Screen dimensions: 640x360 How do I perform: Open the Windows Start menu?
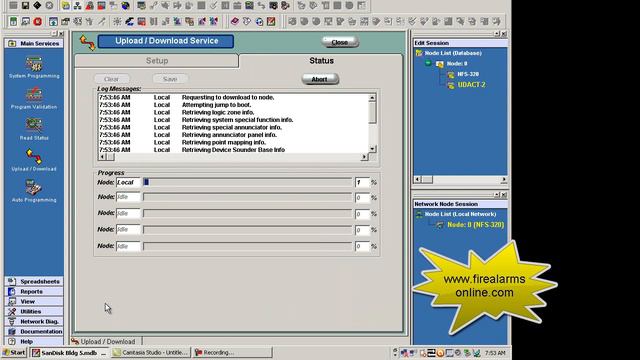point(14,352)
